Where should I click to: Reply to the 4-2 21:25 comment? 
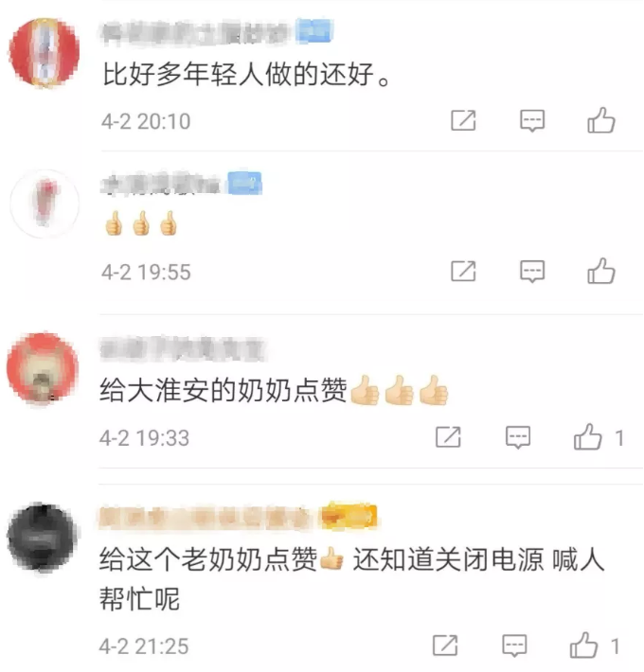tap(514, 645)
